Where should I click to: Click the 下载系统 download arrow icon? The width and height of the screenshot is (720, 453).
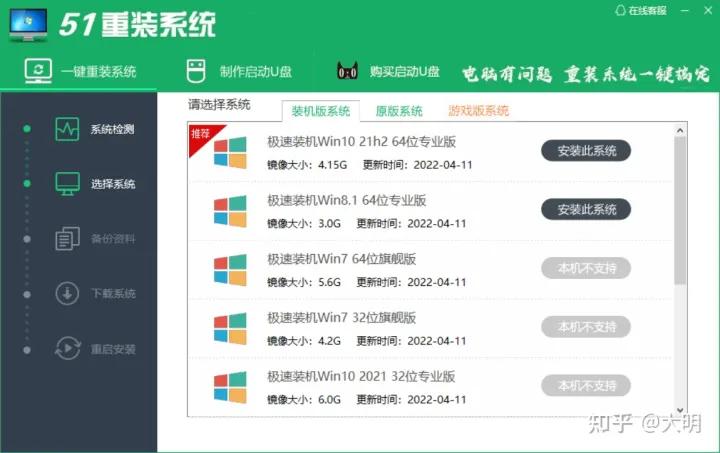[x=68, y=293]
